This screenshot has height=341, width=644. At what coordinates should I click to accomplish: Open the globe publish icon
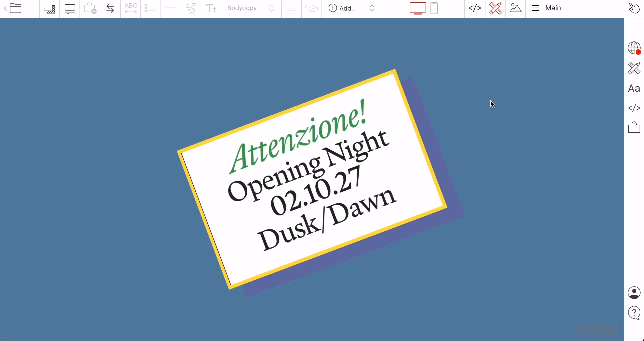(x=634, y=48)
